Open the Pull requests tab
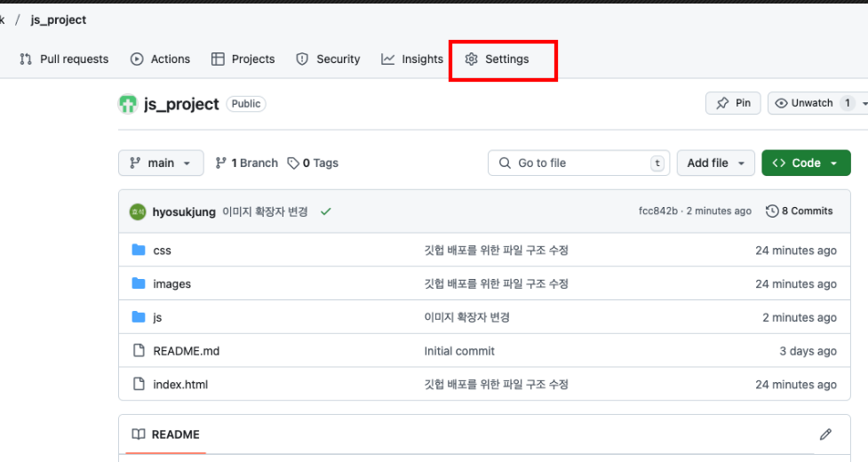This screenshot has height=462, width=868. [x=64, y=60]
